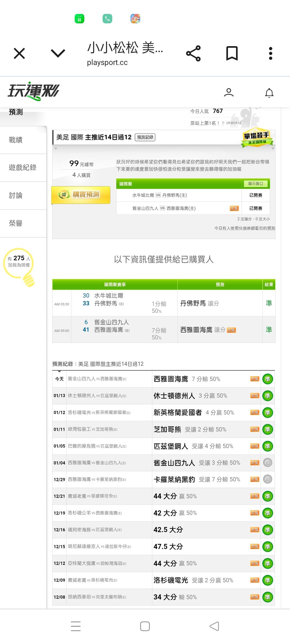The width and height of the screenshot is (290, 644).
Task: Select the 預測 sidebar tab
Action: click(x=16, y=112)
